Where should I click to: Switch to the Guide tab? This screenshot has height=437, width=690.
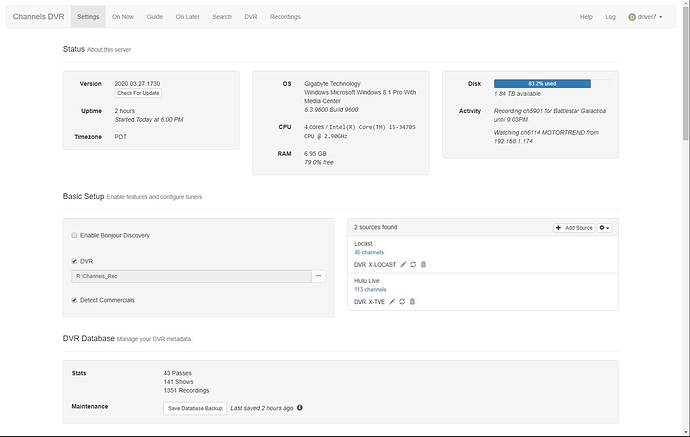point(155,17)
